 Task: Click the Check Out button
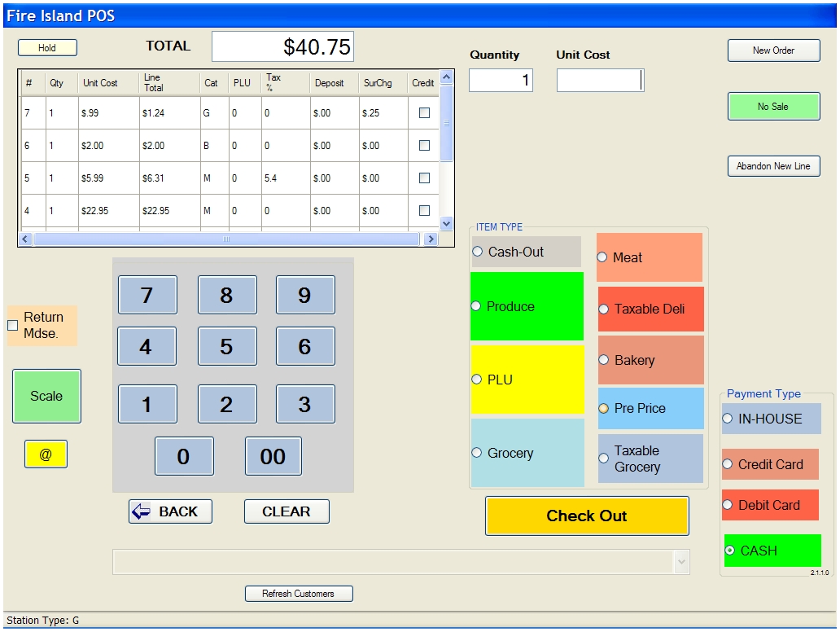pos(587,516)
